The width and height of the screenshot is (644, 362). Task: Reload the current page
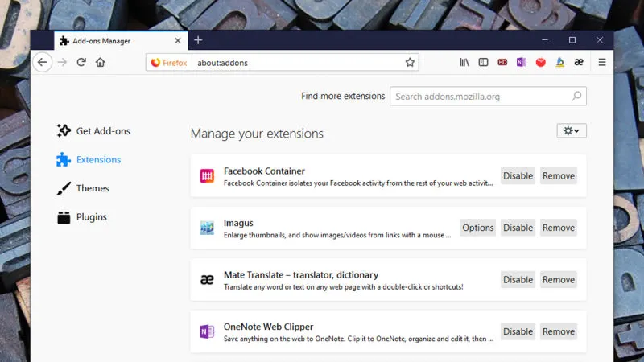[x=81, y=62]
